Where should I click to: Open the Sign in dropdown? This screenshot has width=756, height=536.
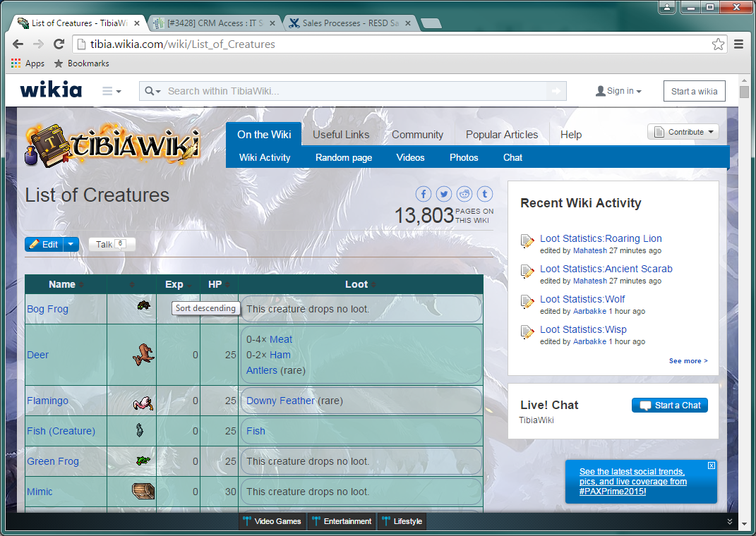pyautogui.click(x=618, y=90)
